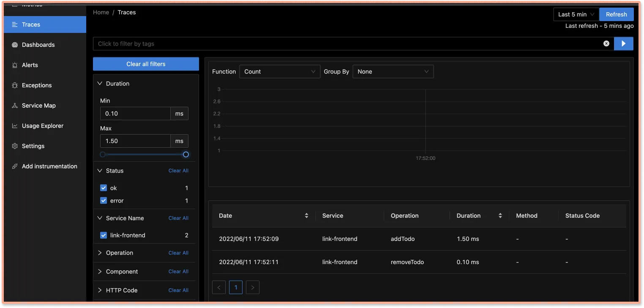This screenshot has width=644, height=308.
Task: Open Add instrumentation in the sidebar
Action: point(45,166)
